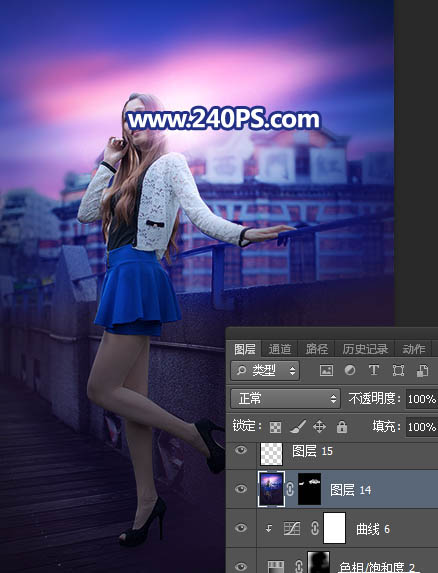This screenshot has height=573, width=438.
Task: Lock all padlock icon
Action: 342,427
